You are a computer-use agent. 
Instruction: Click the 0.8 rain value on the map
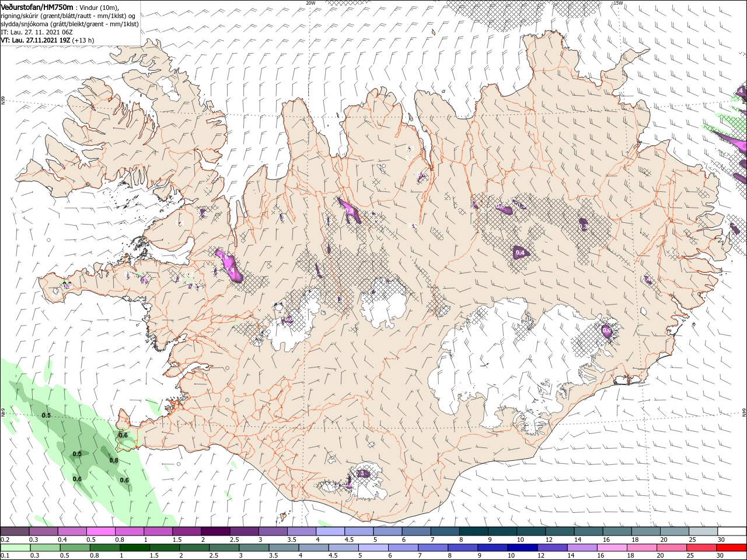tap(114, 460)
